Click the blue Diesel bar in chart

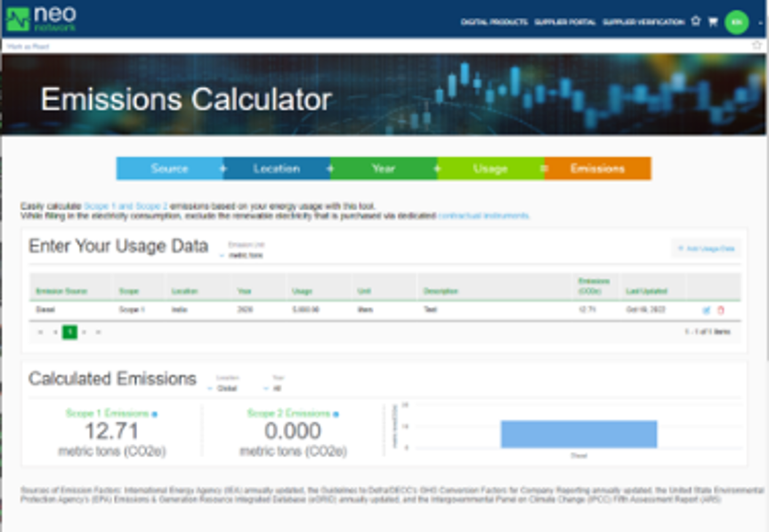pos(579,434)
